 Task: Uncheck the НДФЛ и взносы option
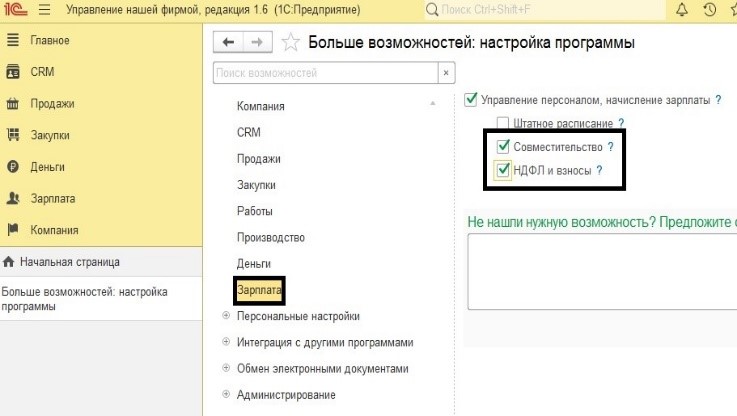(x=503, y=171)
